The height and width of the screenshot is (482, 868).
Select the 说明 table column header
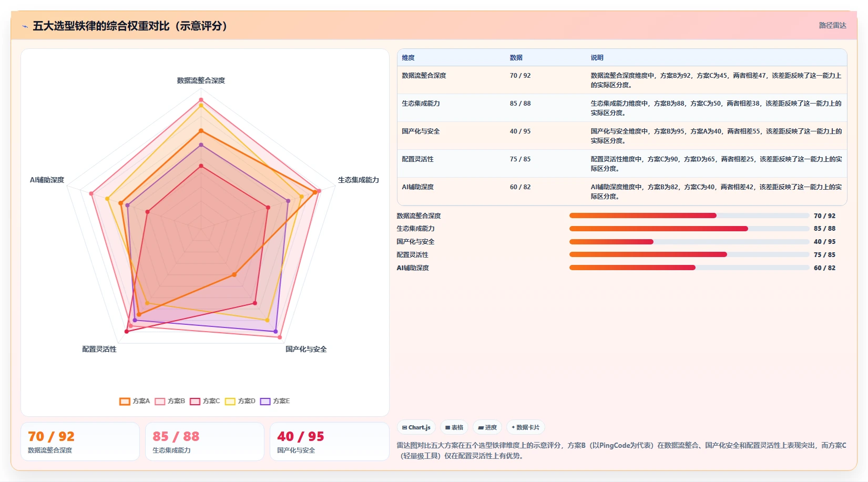(x=597, y=58)
